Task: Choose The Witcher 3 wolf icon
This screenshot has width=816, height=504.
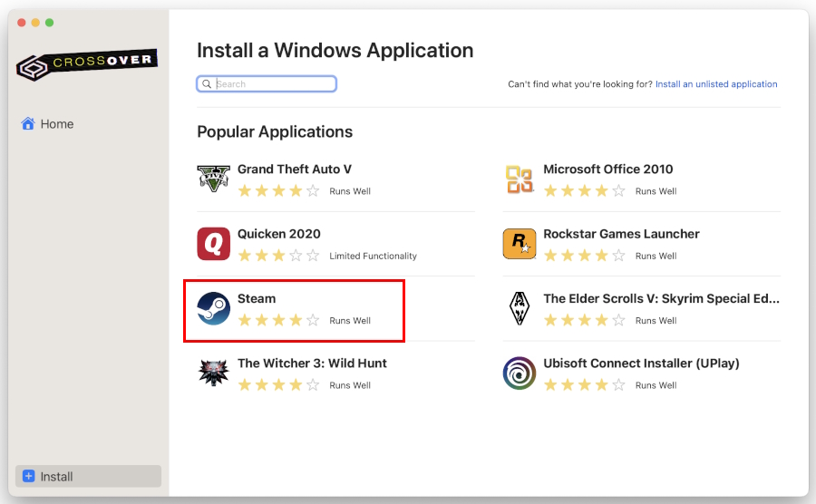Action: (x=213, y=373)
